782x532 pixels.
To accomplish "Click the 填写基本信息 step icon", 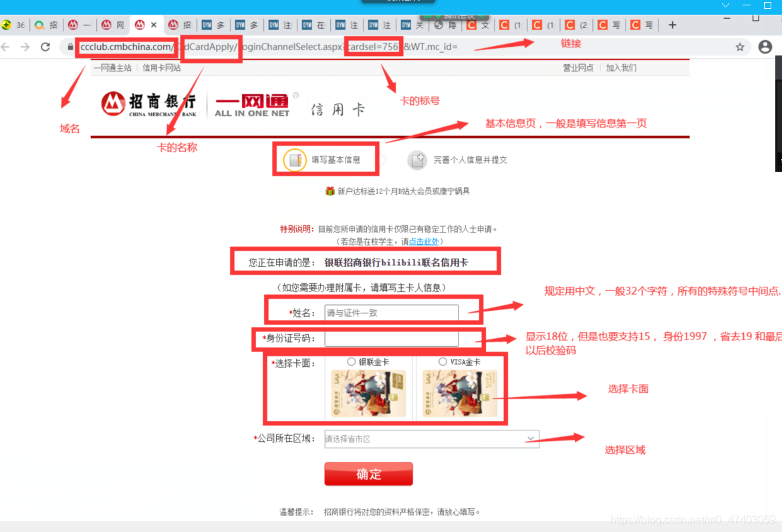I will 295,160.
